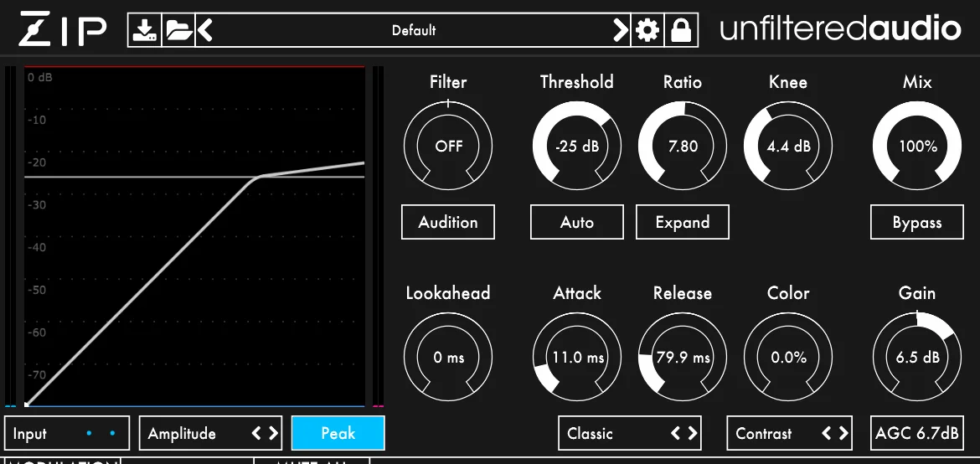Enable the Auto threshold button

pos(577,222)
